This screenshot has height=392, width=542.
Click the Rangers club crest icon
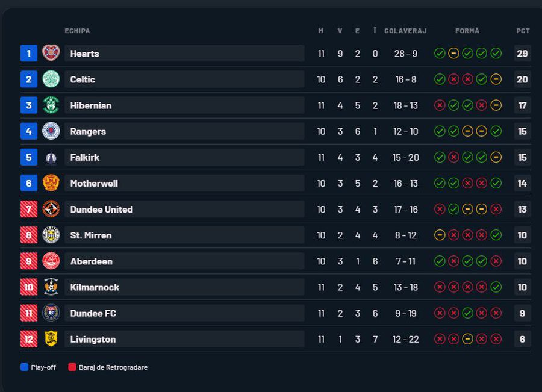51,131
